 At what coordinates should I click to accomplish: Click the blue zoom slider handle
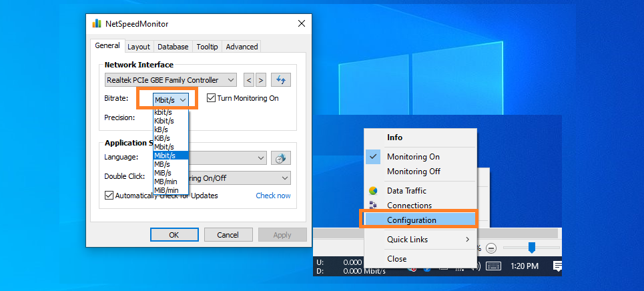[x=531, y=248]
